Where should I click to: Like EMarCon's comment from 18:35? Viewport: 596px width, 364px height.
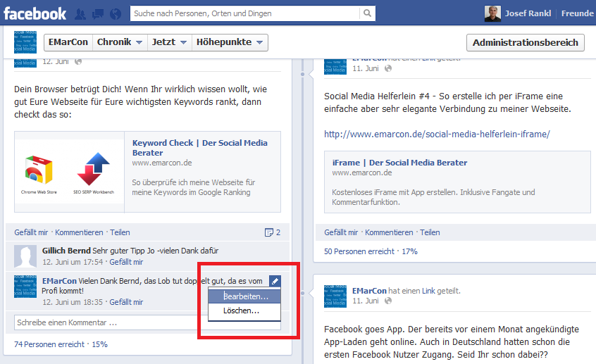[x=126, y=303]
